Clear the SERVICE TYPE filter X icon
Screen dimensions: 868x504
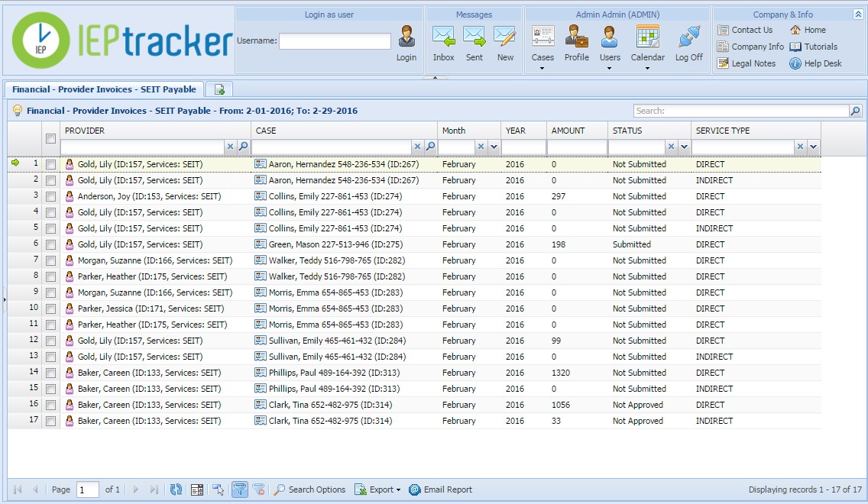click(800, 147)
